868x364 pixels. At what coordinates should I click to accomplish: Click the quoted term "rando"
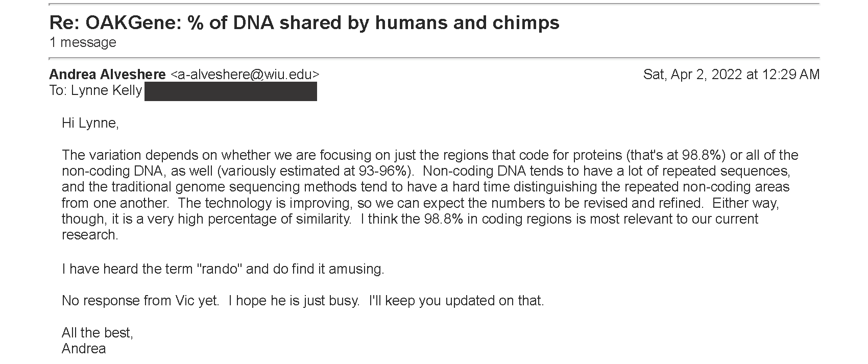coord(218,269)
